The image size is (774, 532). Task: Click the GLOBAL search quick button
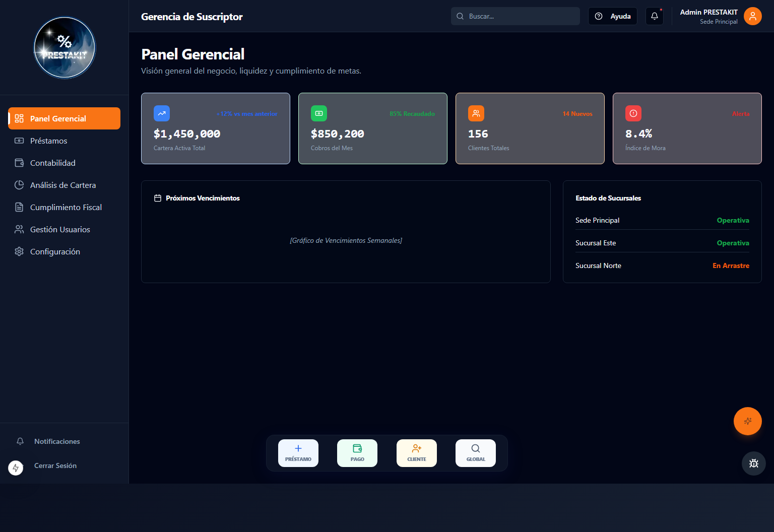click(476, 453)
